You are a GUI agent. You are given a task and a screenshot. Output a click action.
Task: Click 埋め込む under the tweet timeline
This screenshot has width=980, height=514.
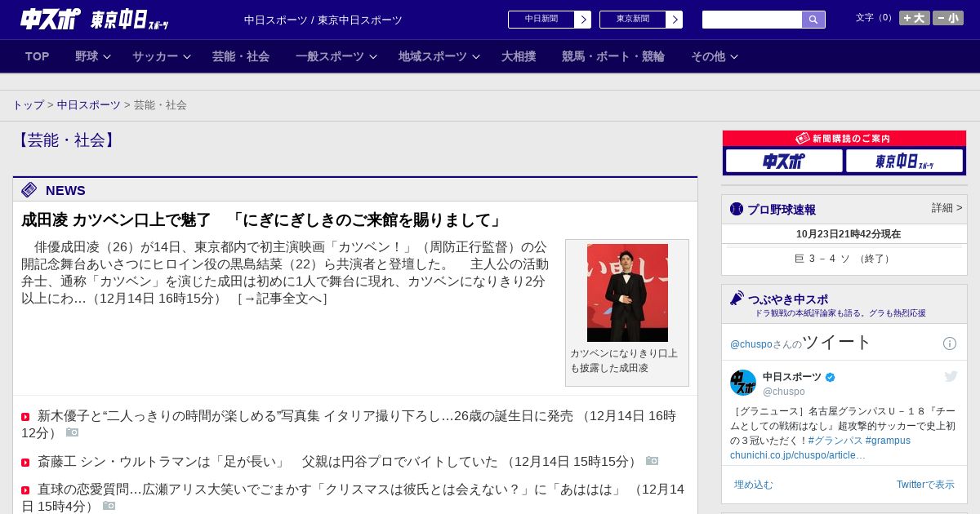753,485
